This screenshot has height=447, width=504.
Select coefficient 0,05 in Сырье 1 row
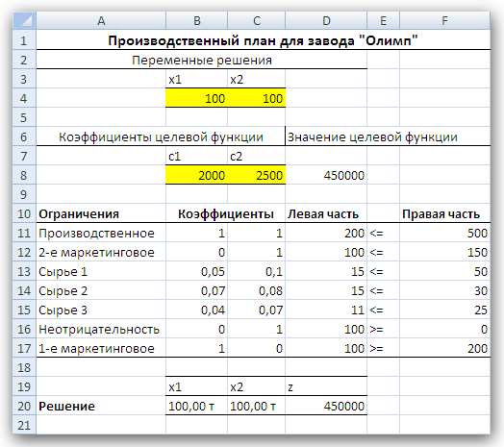tap(197, 271)
